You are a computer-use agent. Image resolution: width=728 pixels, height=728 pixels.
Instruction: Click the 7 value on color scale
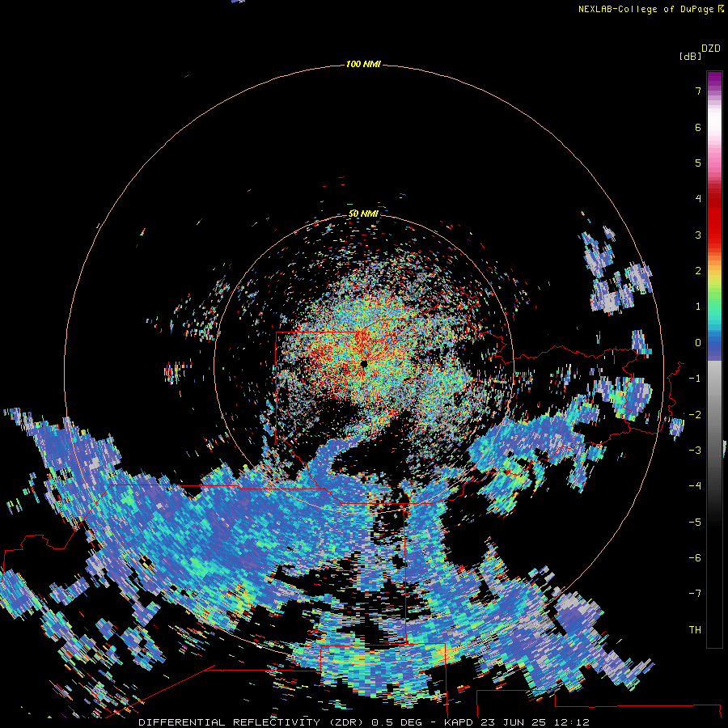pyautogui.click(x=698, y=91)
